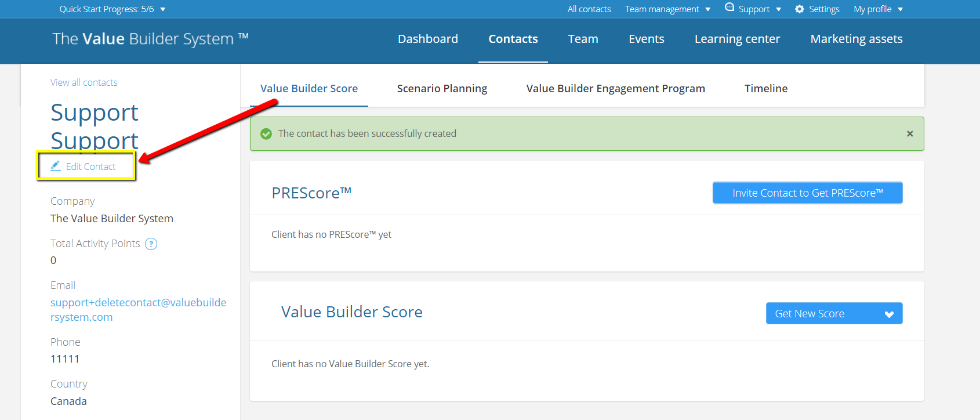
Task: Click the Edit Contact link text
Action: [90, 166]
